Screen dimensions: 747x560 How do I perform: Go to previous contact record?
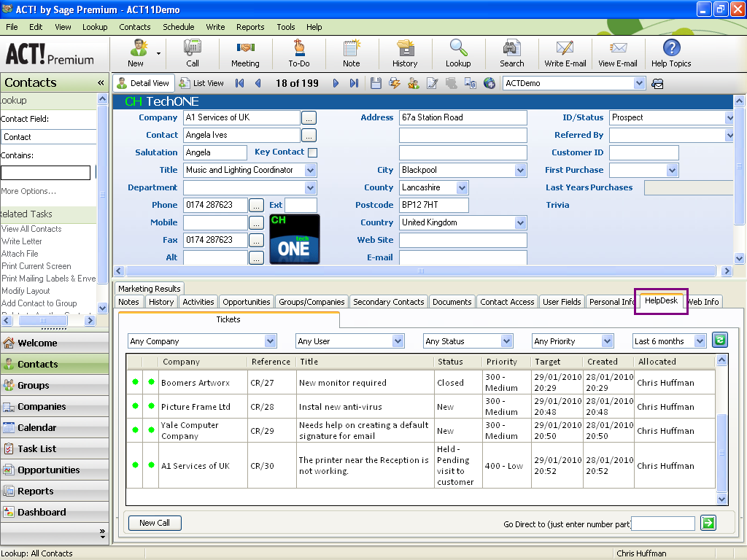[258, 83]
